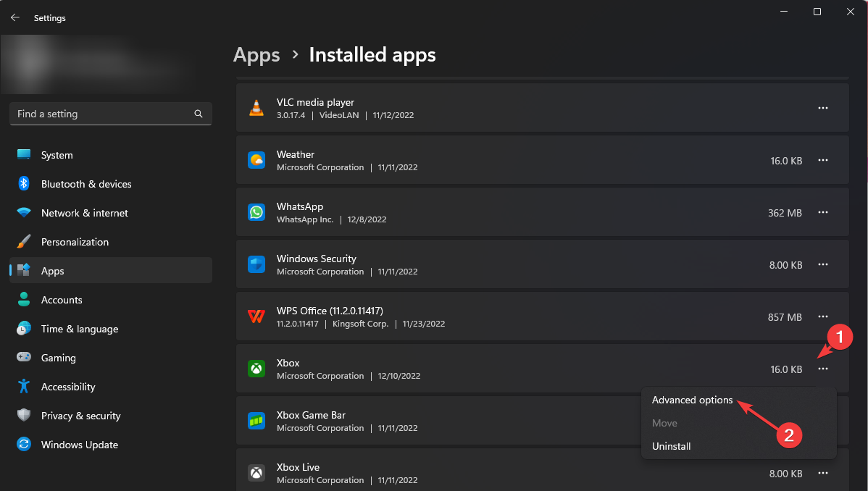Open more options for WhatsApp

(x=823, y=212)
